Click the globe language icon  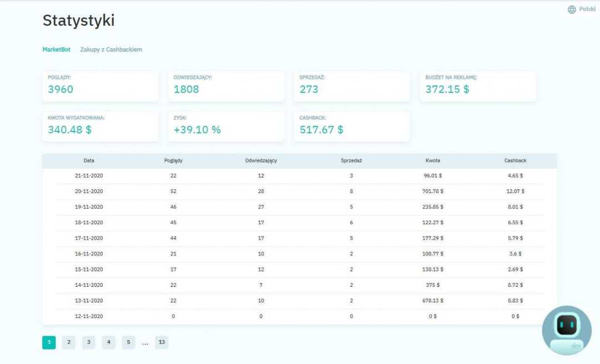(572, 9)
